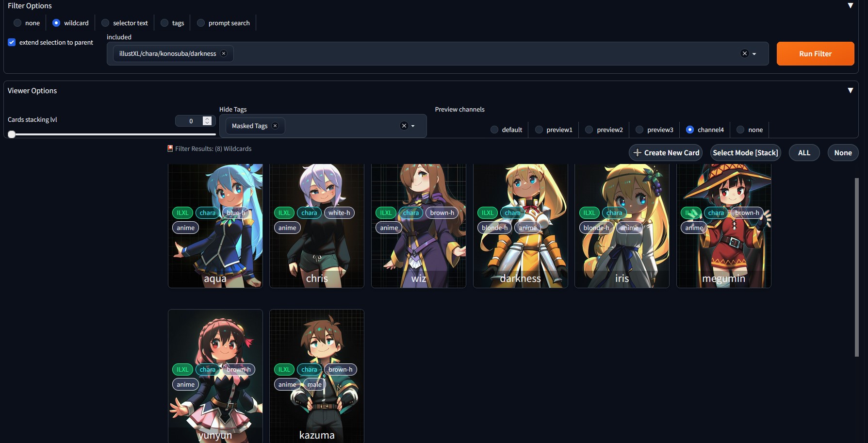This screenshot has height=443, width=868.
Task: Click the chara tag on kazuma card
Action: coord(309,369)
